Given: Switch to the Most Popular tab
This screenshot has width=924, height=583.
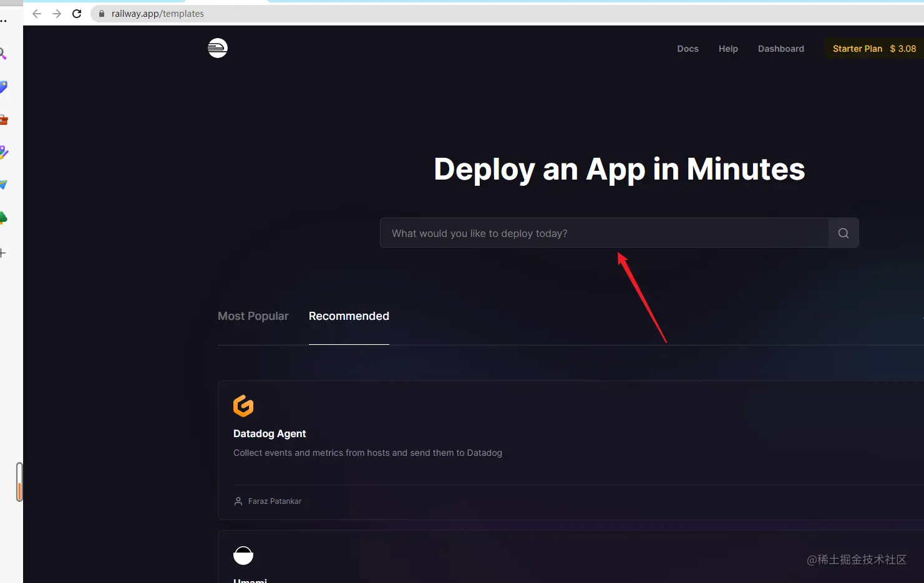Looking at the screenshot, I should click(x=253, y=316).
